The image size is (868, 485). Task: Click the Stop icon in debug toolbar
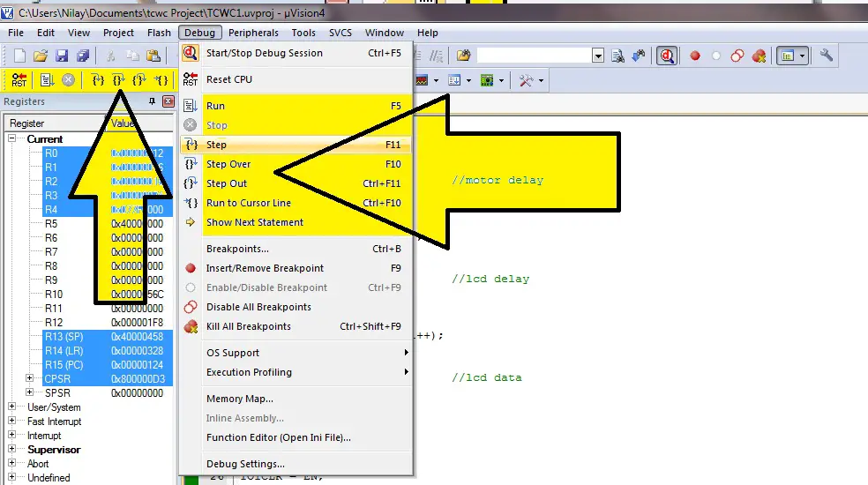tap(68, 80)
